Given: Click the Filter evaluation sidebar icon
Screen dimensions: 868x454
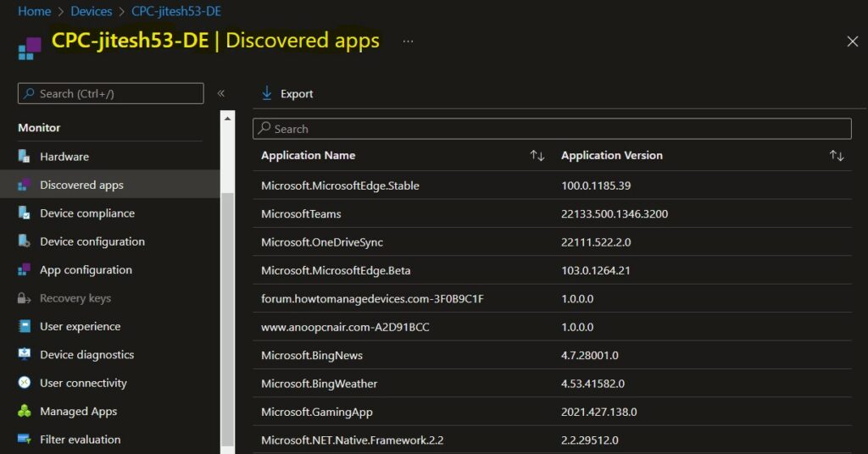Looking at the screenshot, I should (25, 439).
